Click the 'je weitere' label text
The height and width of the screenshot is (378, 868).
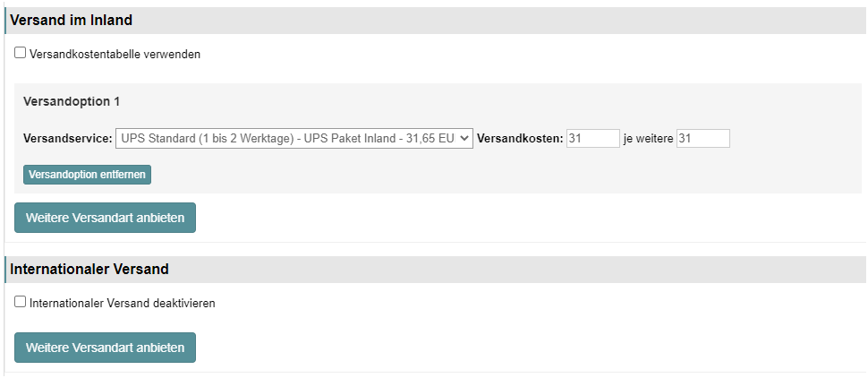point(648,139)
